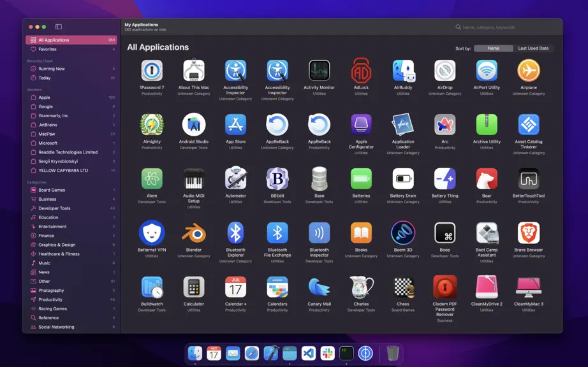This screenshot has height=367, width=588.
Task: Click the AirDrop app icon
Action: pos(445,70)
